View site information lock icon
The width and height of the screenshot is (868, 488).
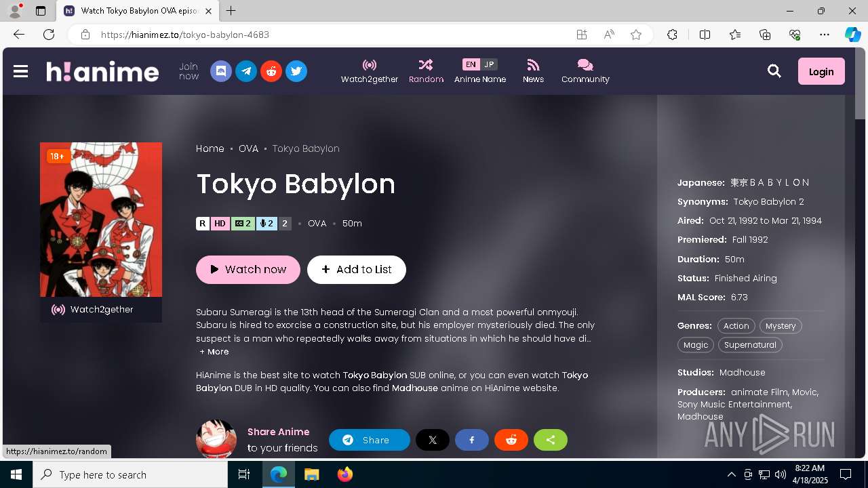85,35
